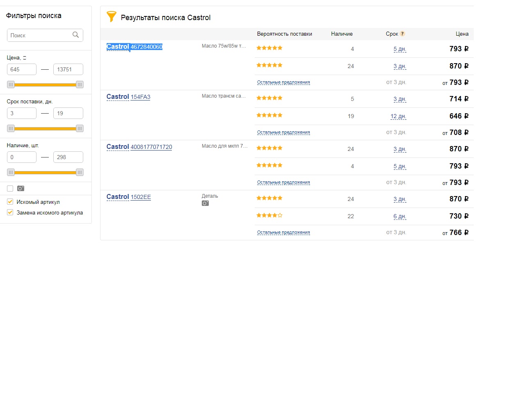Viewport: 525px width, 420px height.
Task: Click left handle of stock slider
Action: [11, 172]
